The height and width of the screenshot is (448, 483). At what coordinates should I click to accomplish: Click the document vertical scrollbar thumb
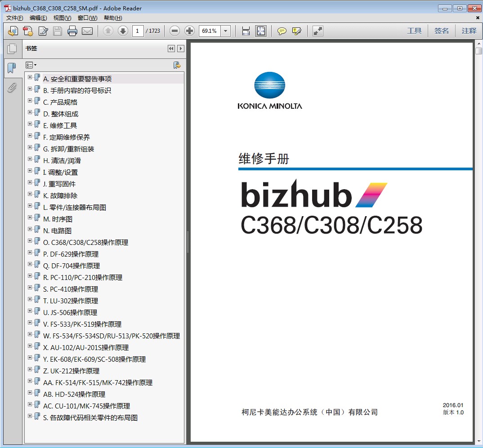[x=479, y=51]
